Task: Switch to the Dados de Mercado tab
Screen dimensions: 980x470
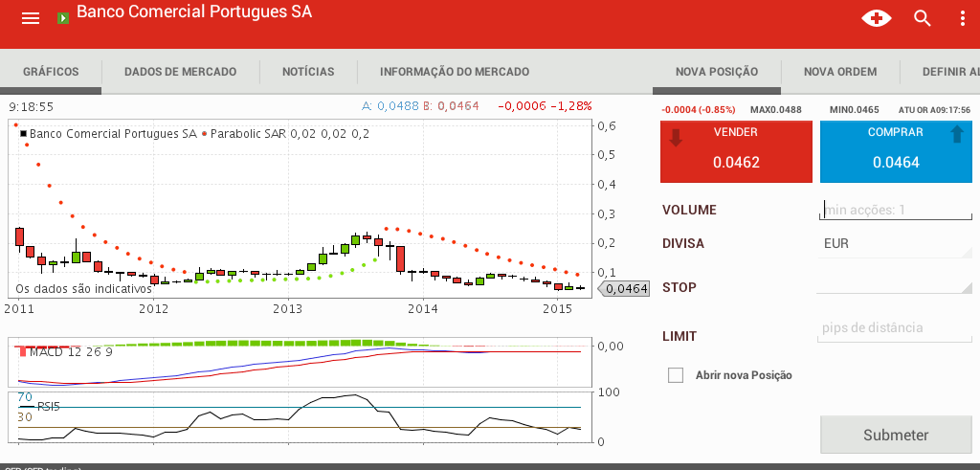Action: coord(180,72)
